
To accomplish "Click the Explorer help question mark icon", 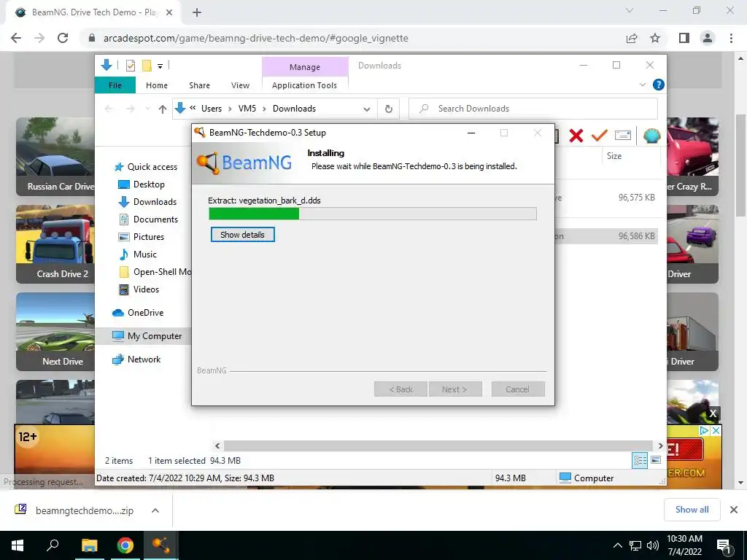I will click(659, 85).
